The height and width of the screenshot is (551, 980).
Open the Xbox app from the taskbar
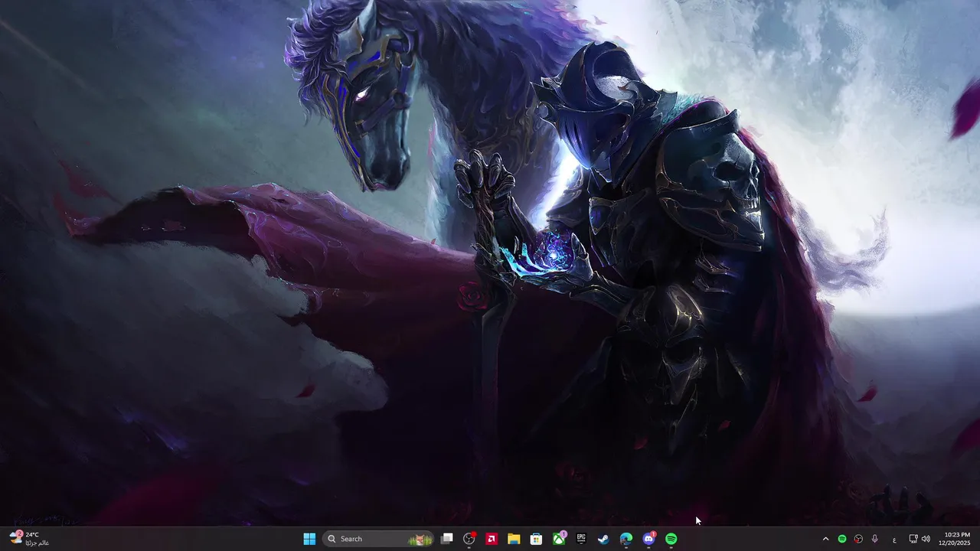(x=560, y=539)
